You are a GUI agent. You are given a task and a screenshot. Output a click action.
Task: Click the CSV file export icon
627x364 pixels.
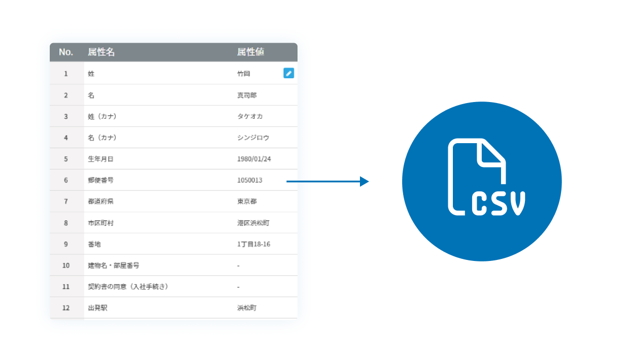click(x=481, y=181)
